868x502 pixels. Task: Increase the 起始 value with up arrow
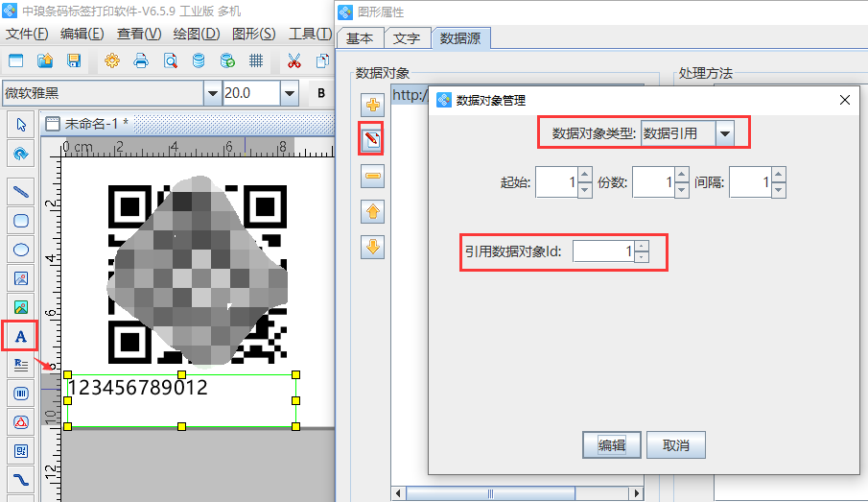tap(584, 175)
